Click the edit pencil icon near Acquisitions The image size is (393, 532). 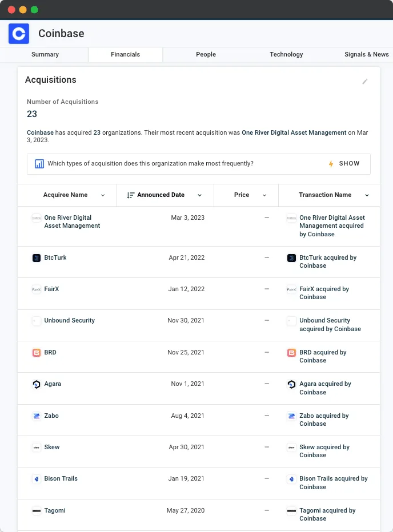[365, 82]
